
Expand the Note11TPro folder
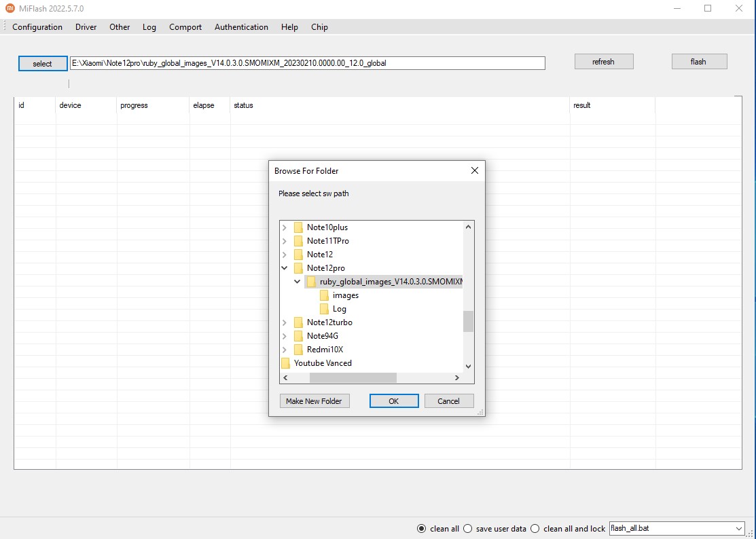(x=285, y=241)
